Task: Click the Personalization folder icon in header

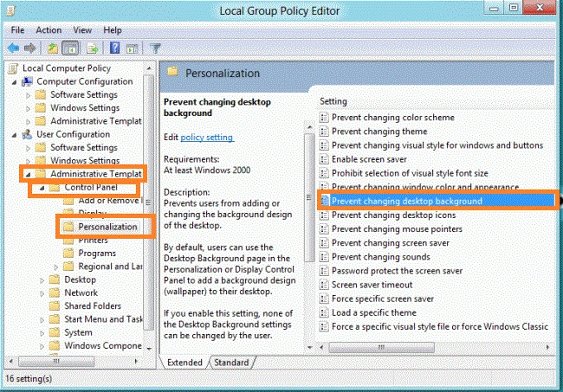Action: (x=172, y=71)
